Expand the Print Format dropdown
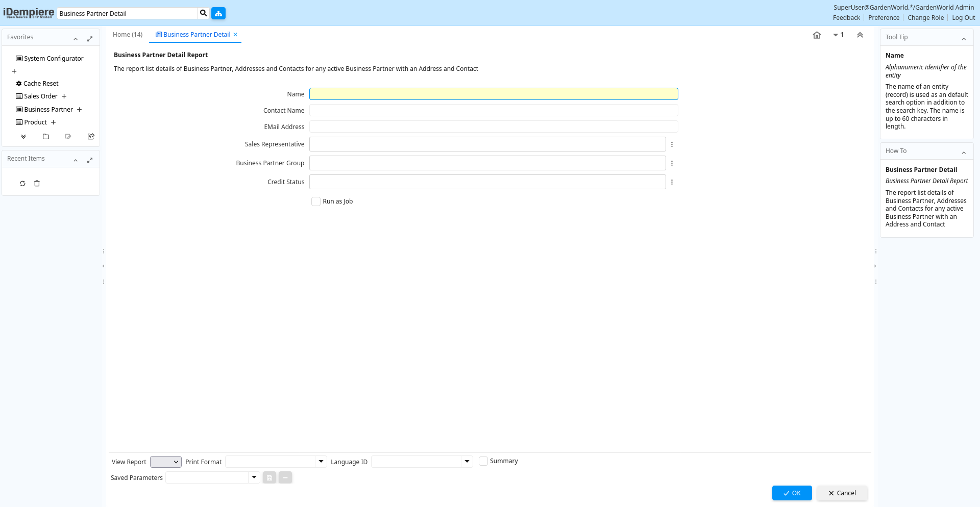This screenshot has width=980, height=507. tap(321, 462)
